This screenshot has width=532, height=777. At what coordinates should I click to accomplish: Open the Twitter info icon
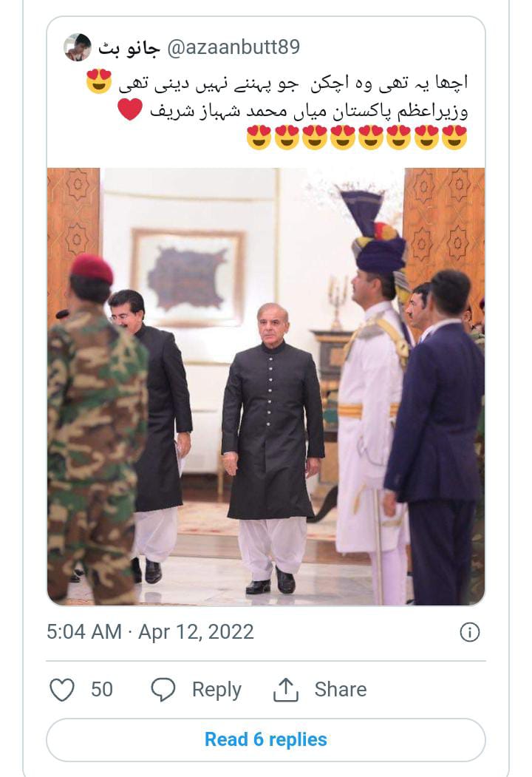pyautogui.click(x=469, y=632)
